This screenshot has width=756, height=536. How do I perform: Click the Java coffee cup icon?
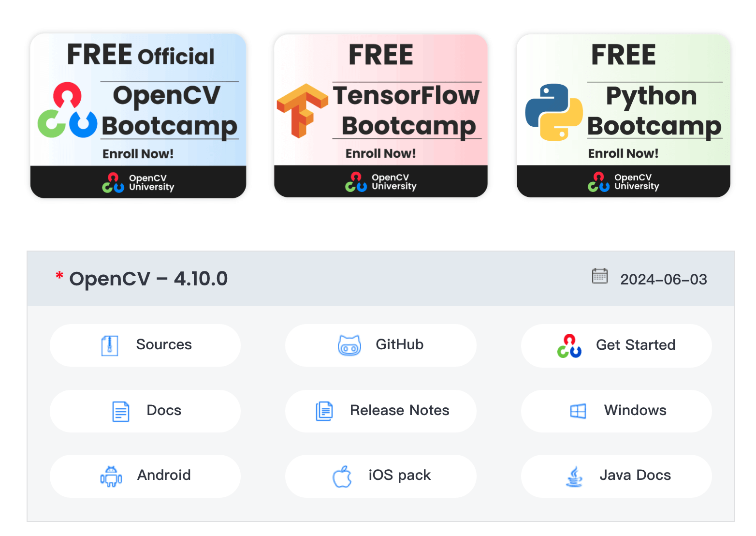(x=574, y=476)
